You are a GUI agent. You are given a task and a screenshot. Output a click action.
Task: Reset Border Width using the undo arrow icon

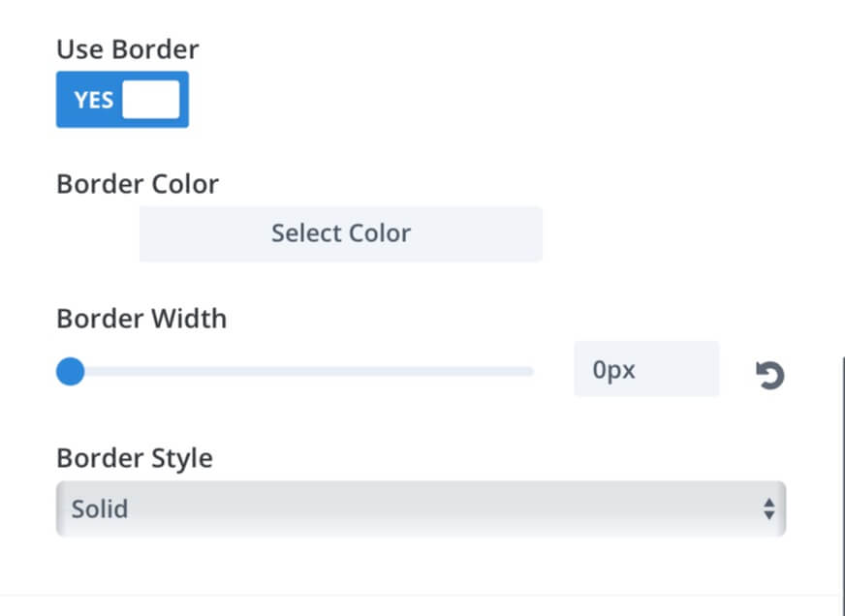tap(770, 375)
